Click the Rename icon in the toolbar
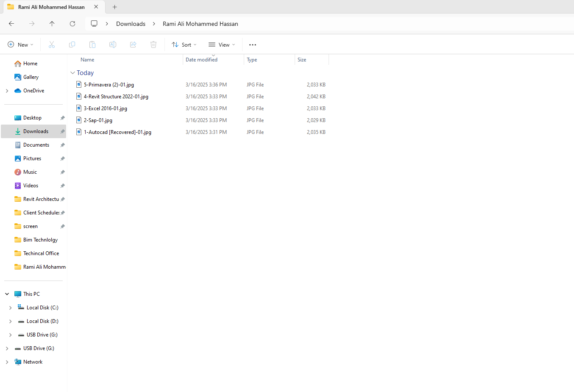The height and width of the screenshot is (392, 574). [x=113, y=44]
